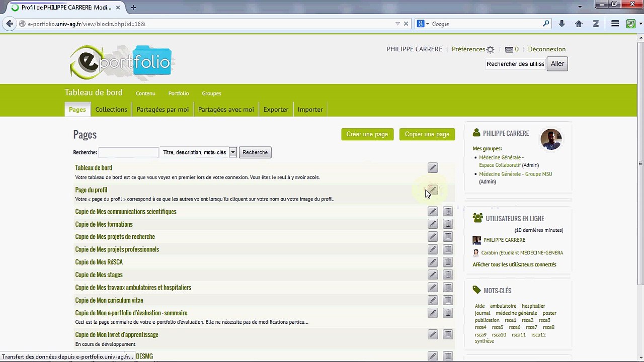Delete Copie de Mes RéSCA
644x362 pixels.
point(448,262)
